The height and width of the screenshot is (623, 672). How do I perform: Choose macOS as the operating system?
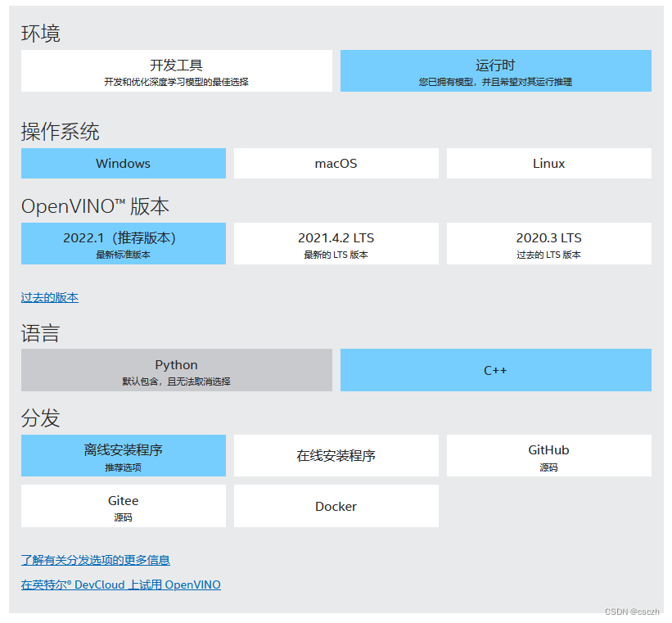(x=336, y=164)
